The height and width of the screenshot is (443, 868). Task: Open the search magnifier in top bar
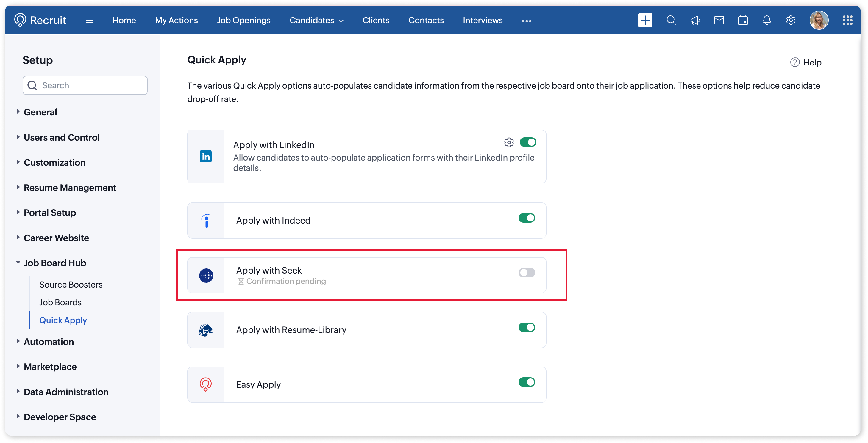tap(671, 20)
